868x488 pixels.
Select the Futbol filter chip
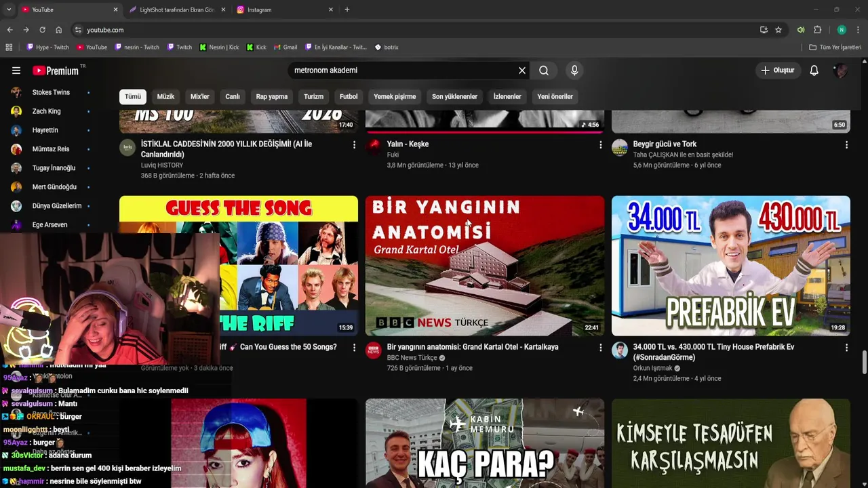349,96
